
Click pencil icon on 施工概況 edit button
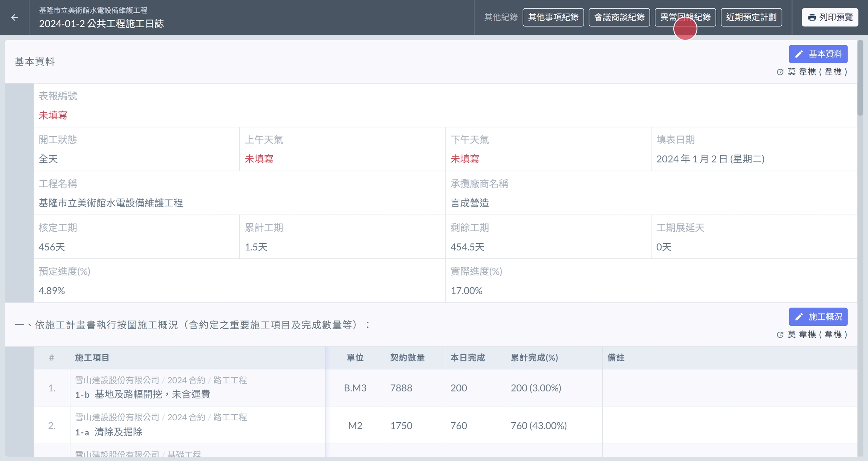click(x=799, y=317)
